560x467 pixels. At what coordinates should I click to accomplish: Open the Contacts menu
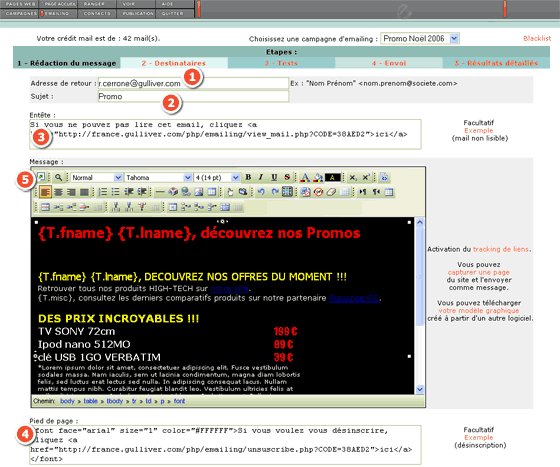pyautogui.click(x=97, y=14)
